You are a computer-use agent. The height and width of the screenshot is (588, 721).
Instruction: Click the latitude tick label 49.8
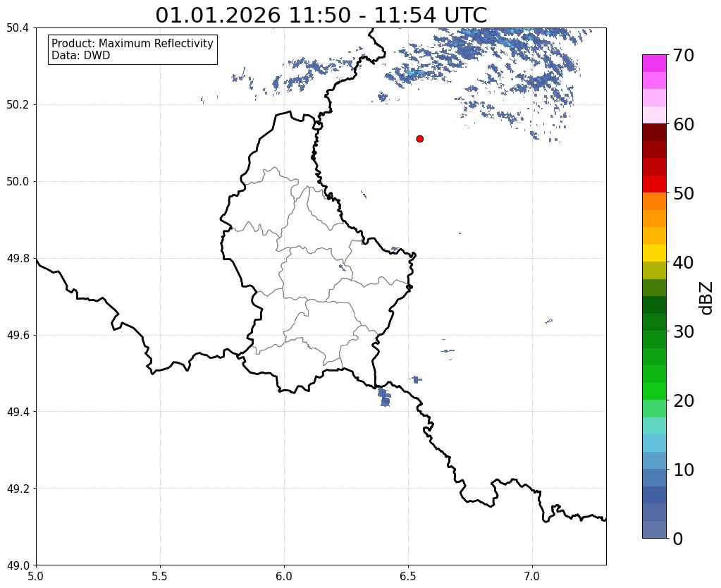click(18, 259)
